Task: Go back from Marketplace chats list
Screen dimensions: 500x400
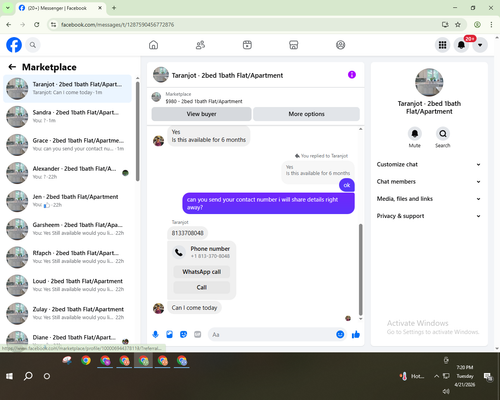Action: point(12,67)
